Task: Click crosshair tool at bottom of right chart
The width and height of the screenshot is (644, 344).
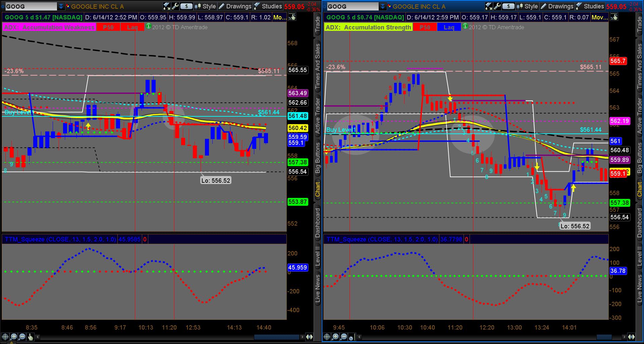Action: click(327, 337)
